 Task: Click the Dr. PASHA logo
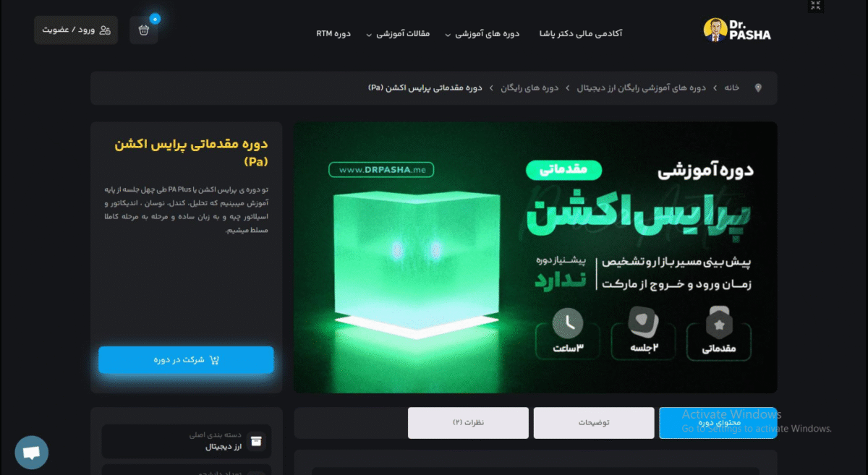(x=737, y=30)
